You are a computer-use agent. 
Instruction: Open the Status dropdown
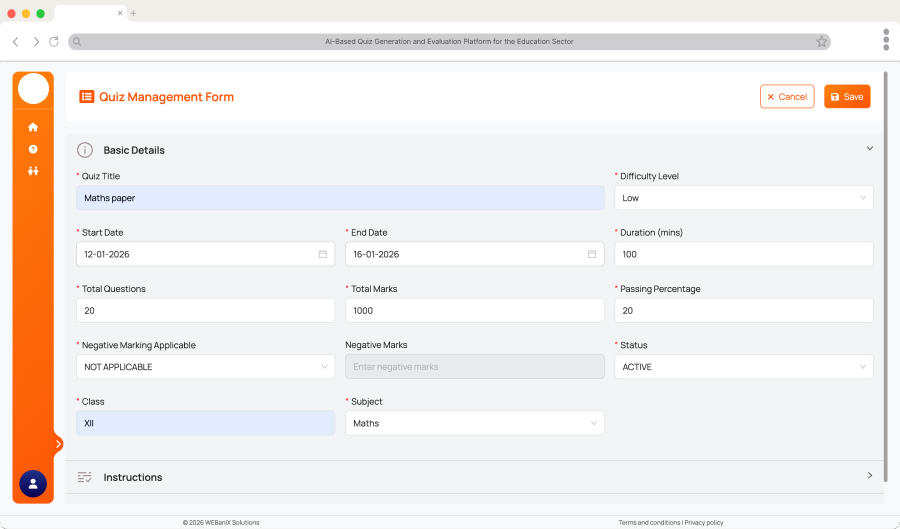743,367
